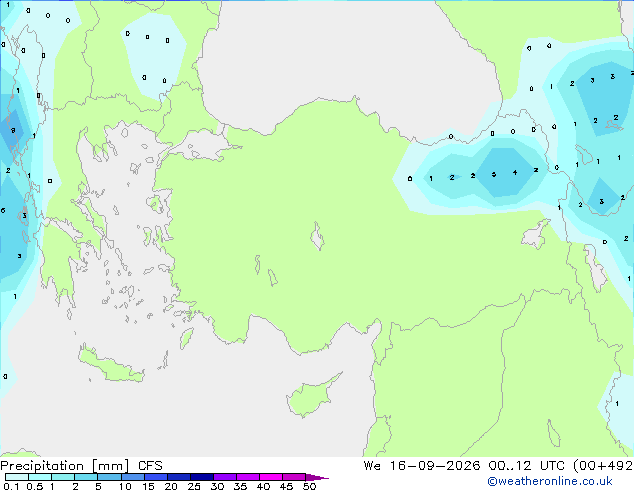Select the 40–45 mm legend color swatch
The image size is (634, 490).
(x=271, y=477)
